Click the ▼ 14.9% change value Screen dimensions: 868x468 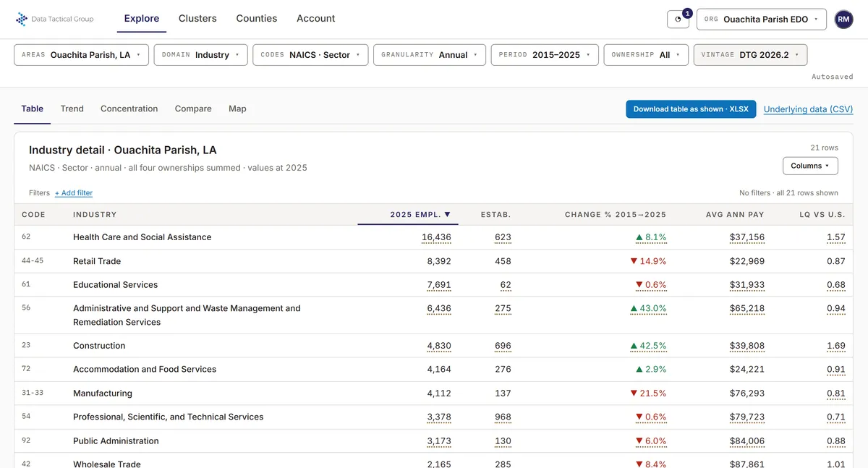(648, 261)
